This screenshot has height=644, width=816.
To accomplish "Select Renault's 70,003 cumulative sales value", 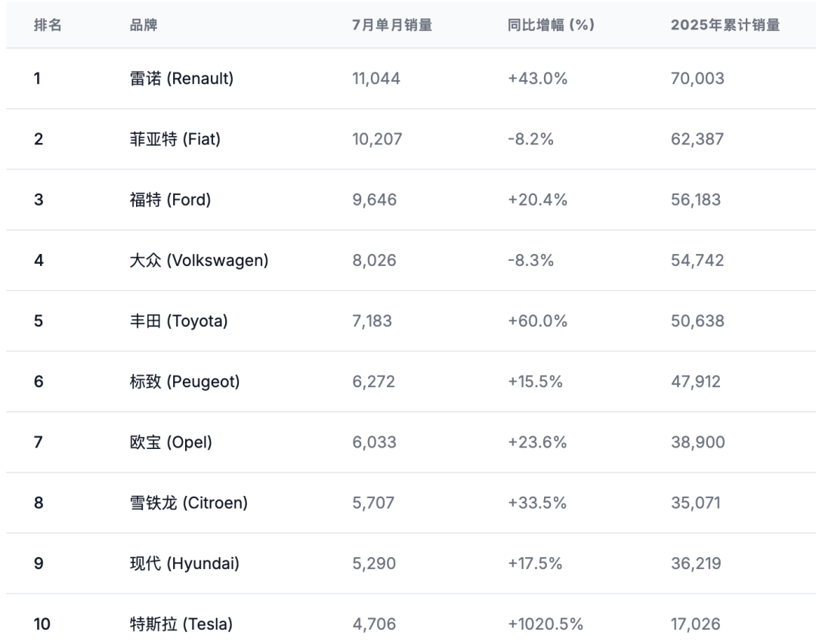I will point(697,79).
